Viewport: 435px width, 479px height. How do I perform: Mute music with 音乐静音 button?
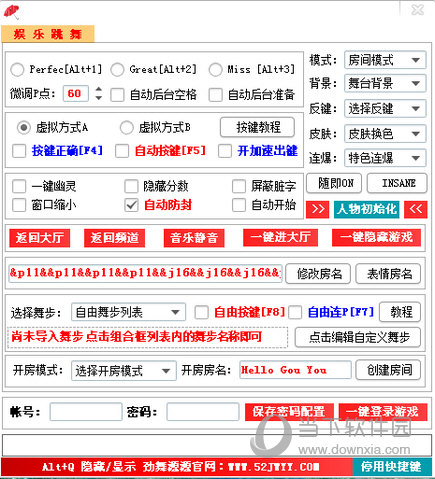click(x=194, y=238)
